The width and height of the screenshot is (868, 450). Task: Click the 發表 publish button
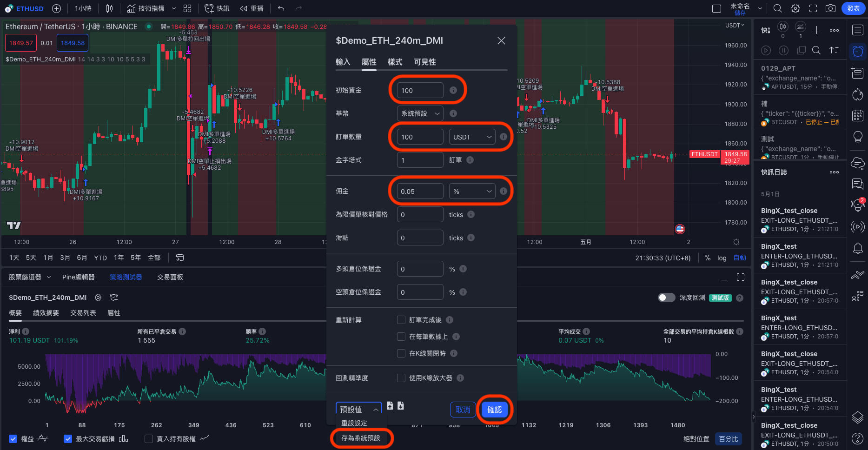pyautogui.click(x=854, y=8)
